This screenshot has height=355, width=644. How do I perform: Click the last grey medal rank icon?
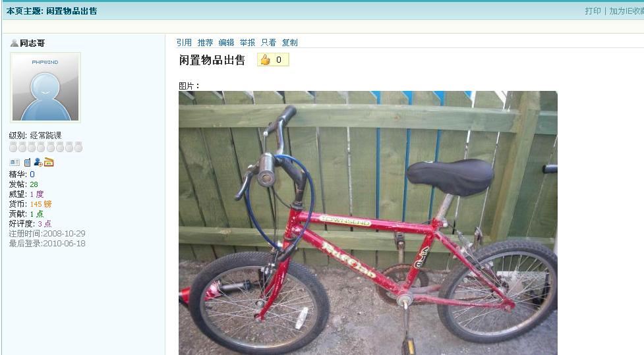78,147
